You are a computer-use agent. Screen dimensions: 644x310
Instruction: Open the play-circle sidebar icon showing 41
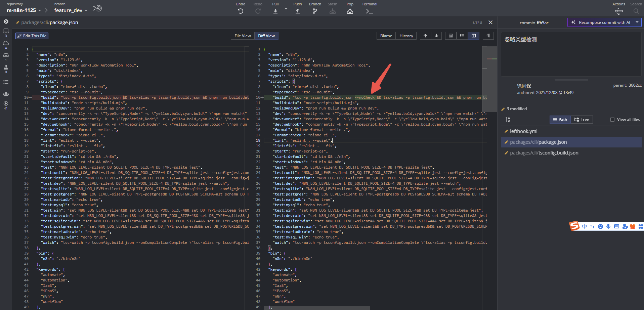coord(6,103)
